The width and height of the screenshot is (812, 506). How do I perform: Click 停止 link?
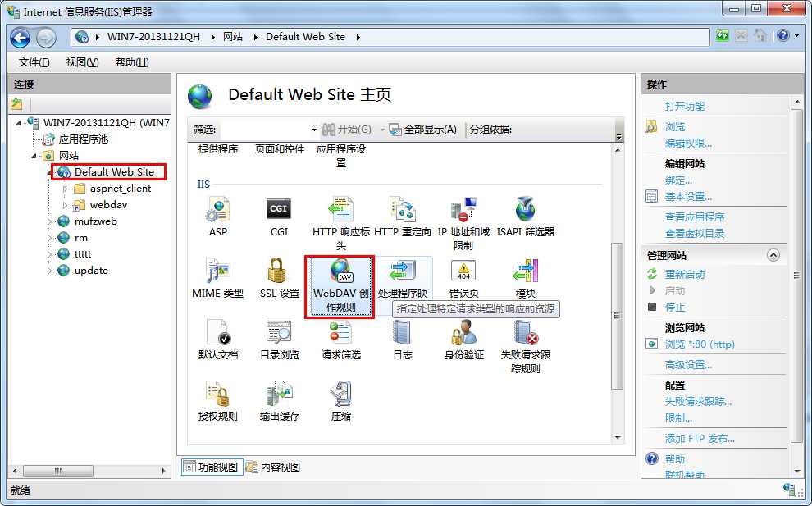675,307
